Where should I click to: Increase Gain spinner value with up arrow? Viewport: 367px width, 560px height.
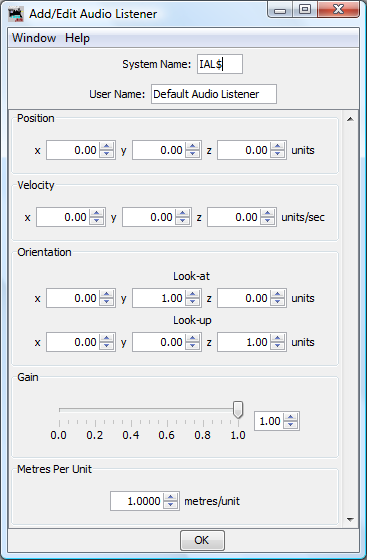pyautogui.click(x=291, y=417)
